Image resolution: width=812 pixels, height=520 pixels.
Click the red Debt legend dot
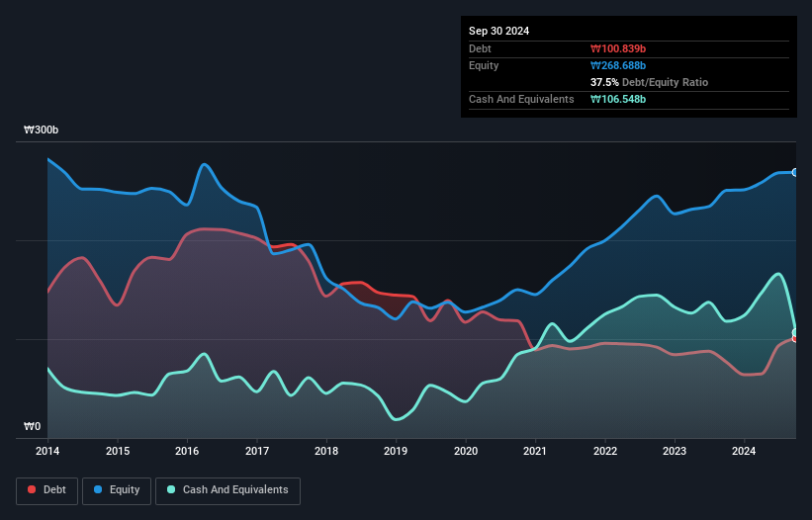[x=32, y=489]
